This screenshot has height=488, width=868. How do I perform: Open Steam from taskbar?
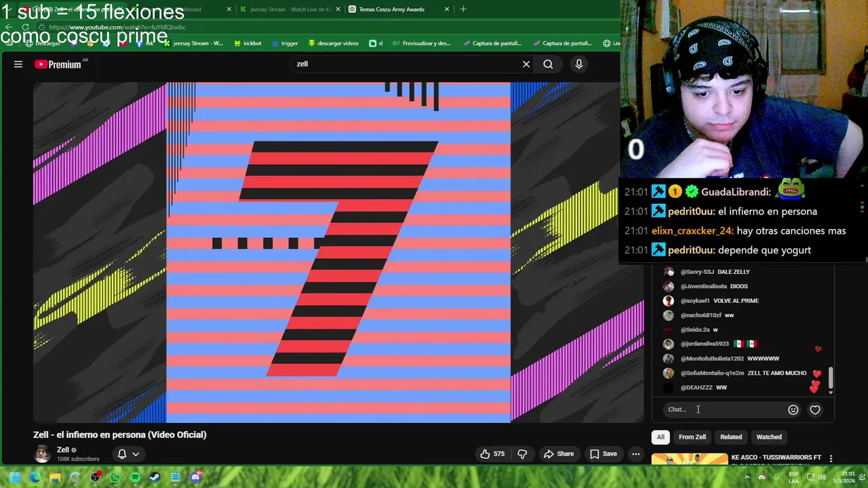[155, 477]
